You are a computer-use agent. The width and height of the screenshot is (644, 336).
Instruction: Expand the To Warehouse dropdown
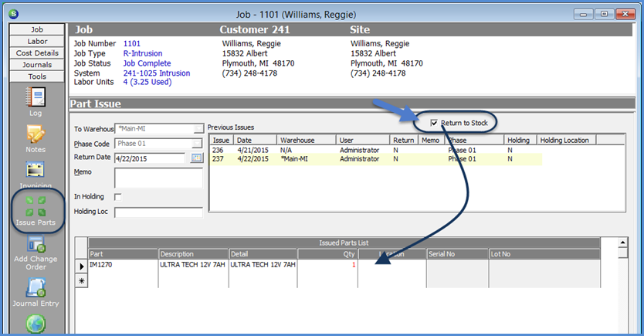point(198,129)
